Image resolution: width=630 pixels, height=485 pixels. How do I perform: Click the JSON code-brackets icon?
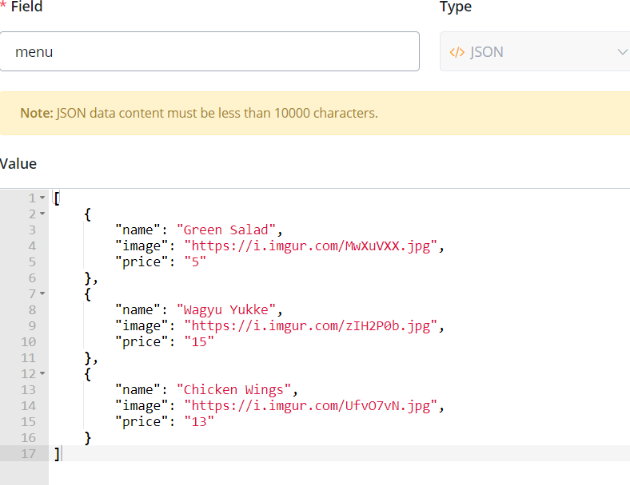459,52
